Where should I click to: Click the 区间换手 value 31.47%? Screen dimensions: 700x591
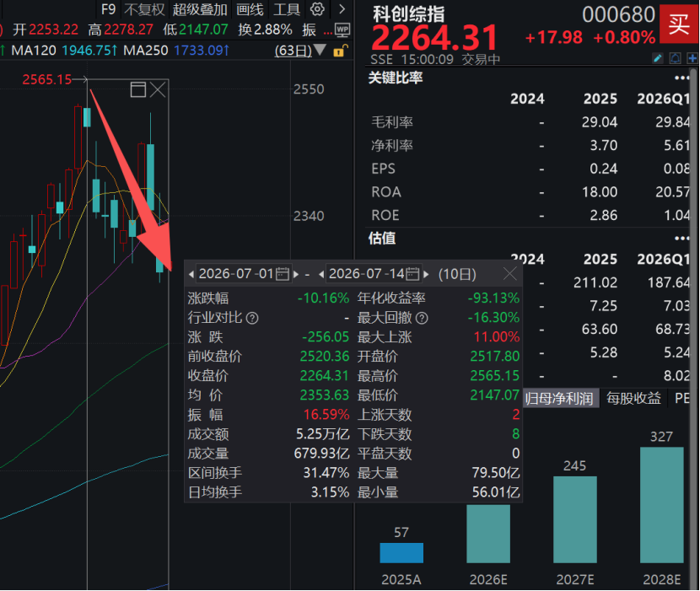pyautogui.click(x=326, y=473)
